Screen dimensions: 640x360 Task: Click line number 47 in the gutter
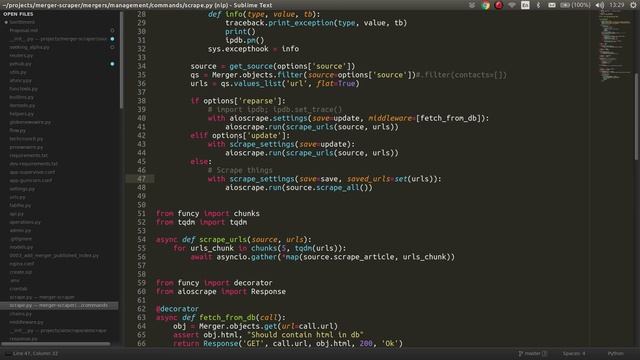tap(141, 179)
